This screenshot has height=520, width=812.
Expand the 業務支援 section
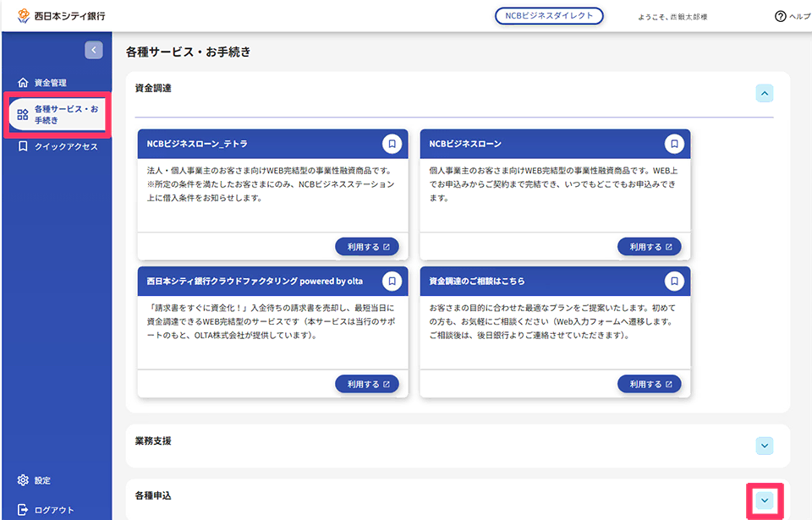[x=765, y=446]
